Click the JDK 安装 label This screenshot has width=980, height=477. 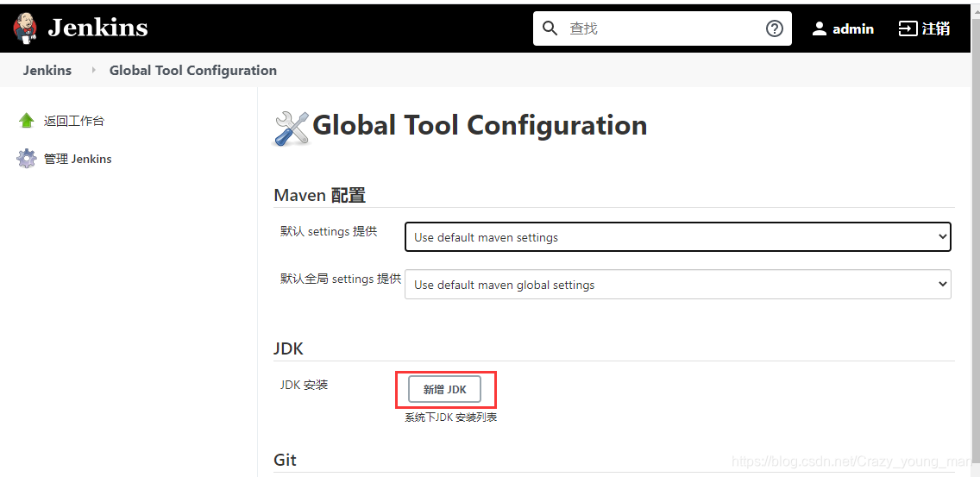305,385
